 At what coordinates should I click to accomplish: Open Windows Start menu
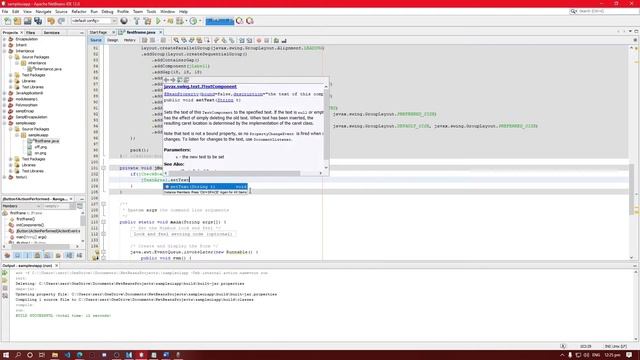pyautogui.click(x=6, y=355)
